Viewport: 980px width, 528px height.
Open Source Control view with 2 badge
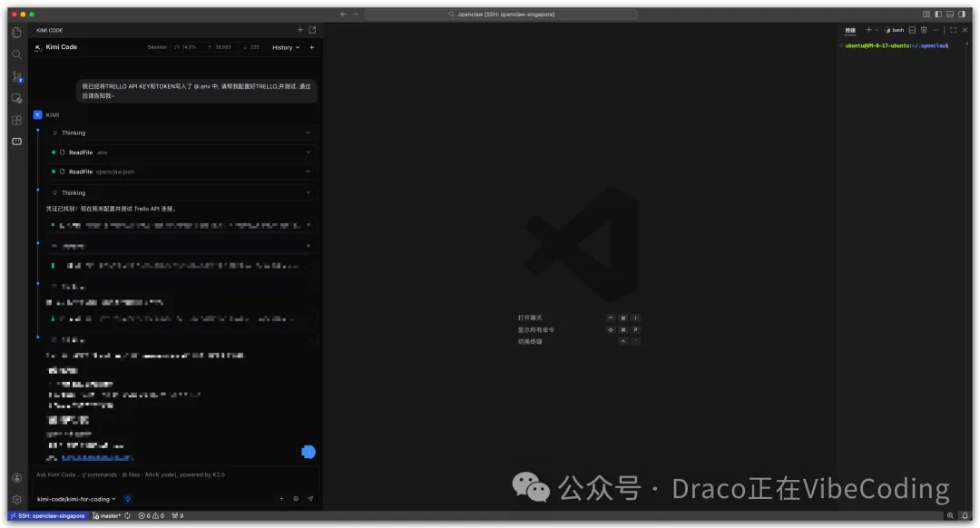point(16,76)
